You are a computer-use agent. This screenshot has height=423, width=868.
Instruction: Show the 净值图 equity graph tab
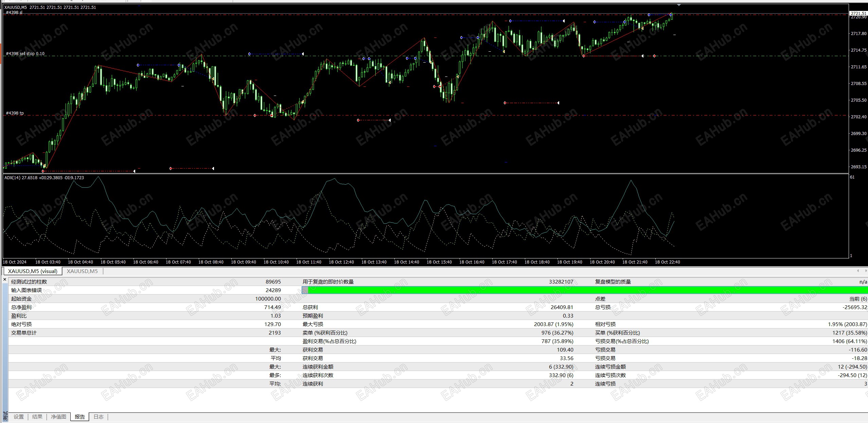[x=58, y=417]
